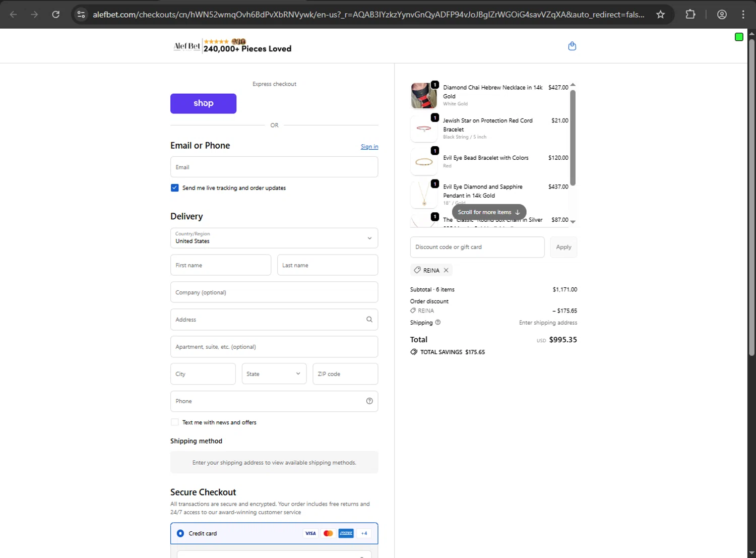The height and width of the screenshot is (558, 756).
Task: Click the Subtotal amount $1,171.00
Action: click(x=565, y=289)
